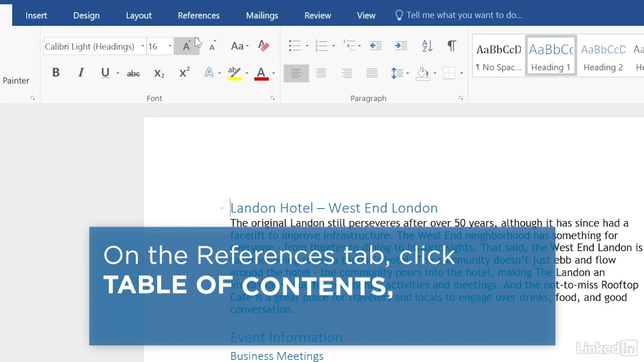The image size is (644, 362).
Task: Justify the paragraph text
Action: [372, 73]
